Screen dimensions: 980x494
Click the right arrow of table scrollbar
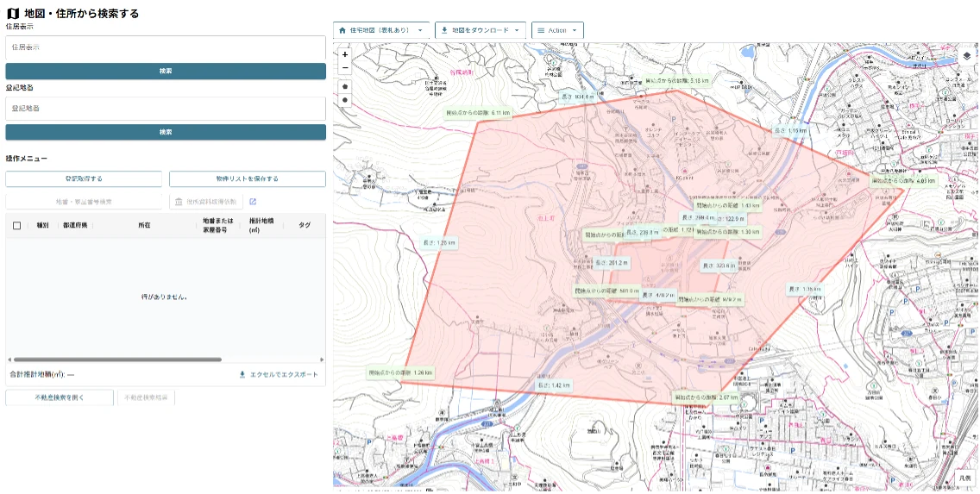pos(322,360)
